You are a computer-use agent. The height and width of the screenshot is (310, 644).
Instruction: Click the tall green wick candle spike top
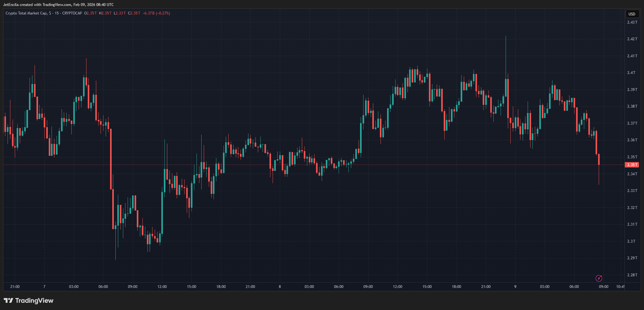[506, 37]
